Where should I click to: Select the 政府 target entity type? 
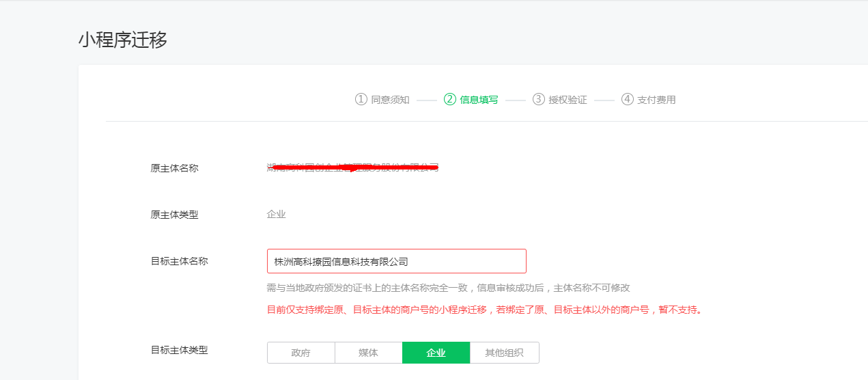[x=300, y=353]
